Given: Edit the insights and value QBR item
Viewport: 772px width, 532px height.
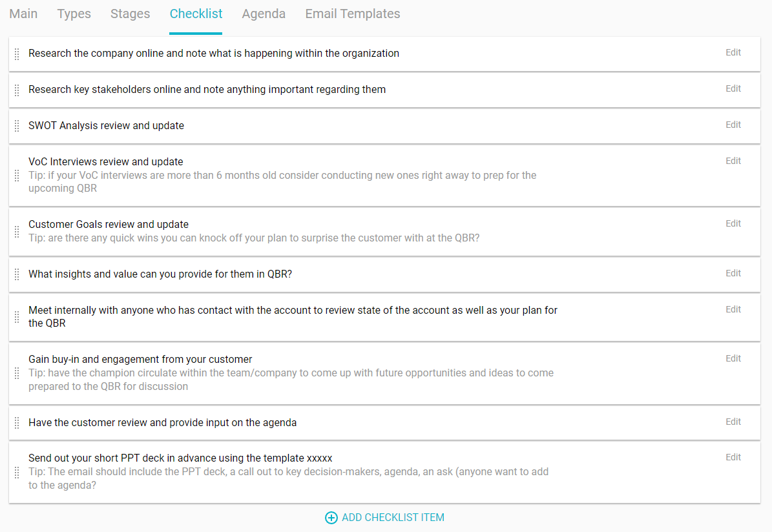Looking at the screenshot, I should pos(733,274).
